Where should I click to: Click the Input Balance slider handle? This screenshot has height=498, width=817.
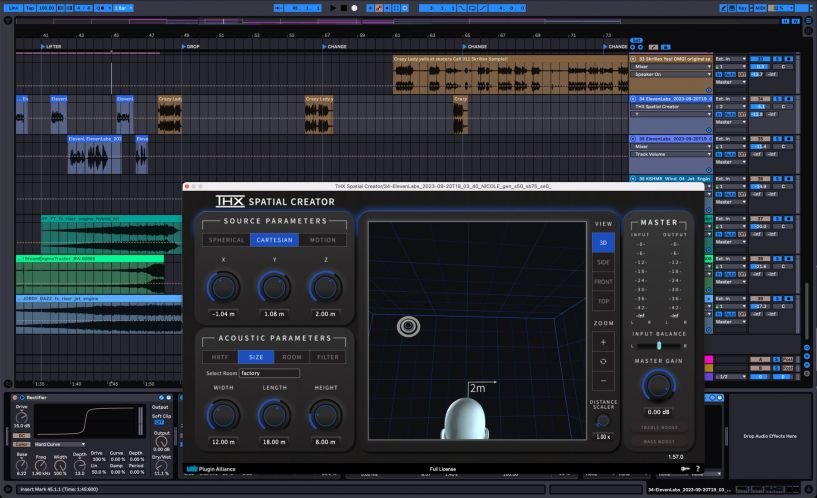coord(658,345)
